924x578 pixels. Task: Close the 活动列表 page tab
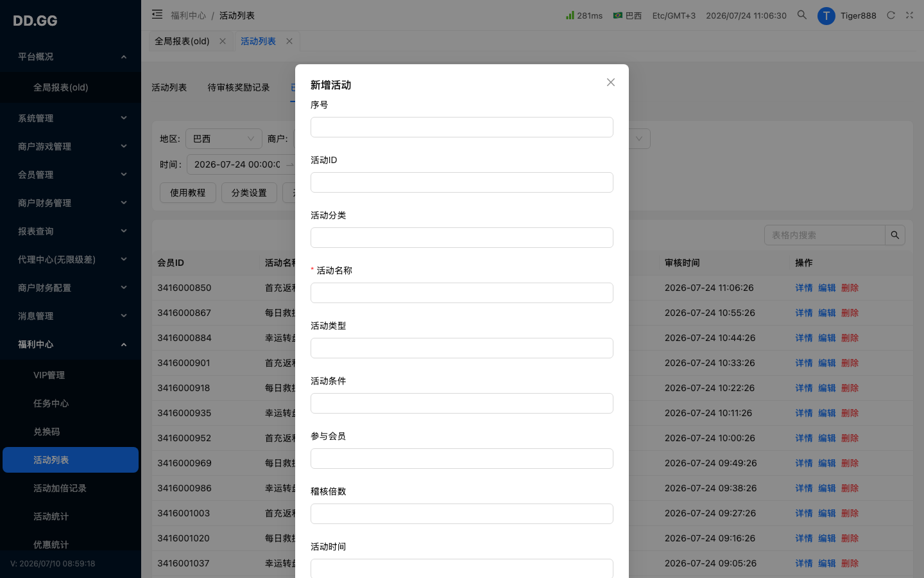289,41
